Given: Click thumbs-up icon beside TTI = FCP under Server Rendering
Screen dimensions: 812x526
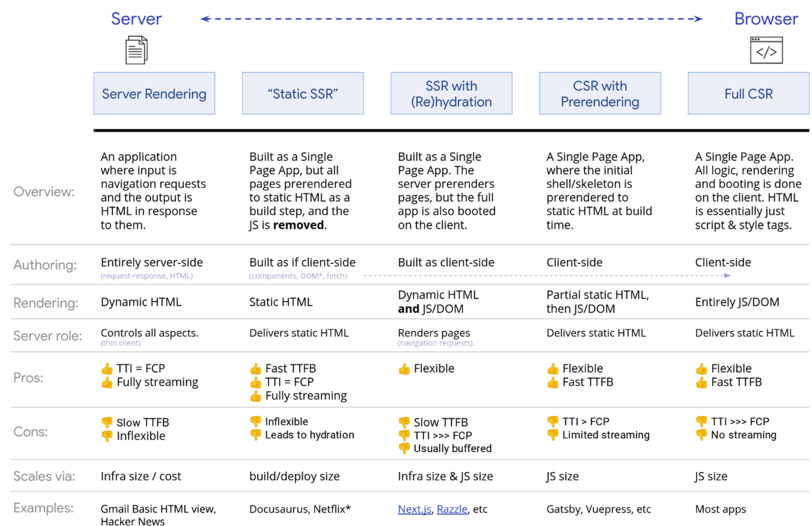Looking at the screenshot, I should coord(107,369).
